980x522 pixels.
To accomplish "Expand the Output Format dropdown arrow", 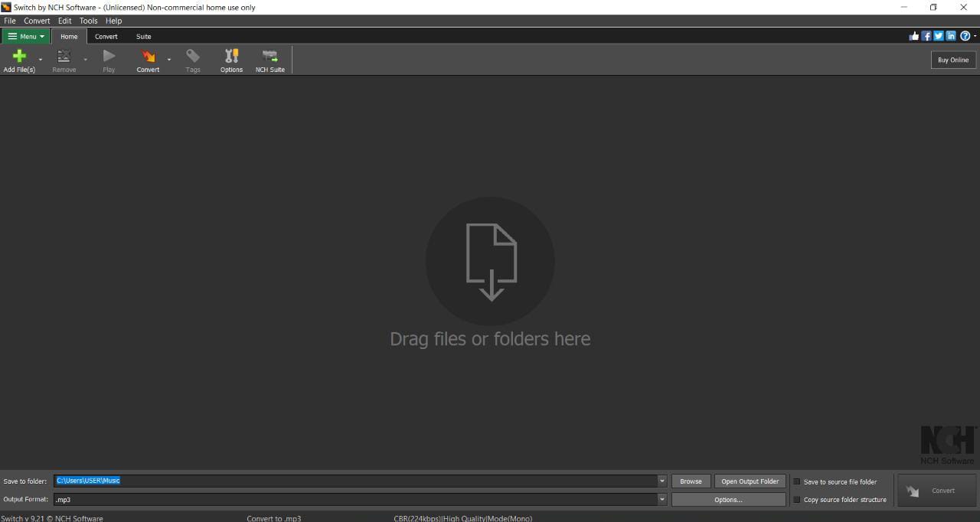I will [x=662, y=500].
